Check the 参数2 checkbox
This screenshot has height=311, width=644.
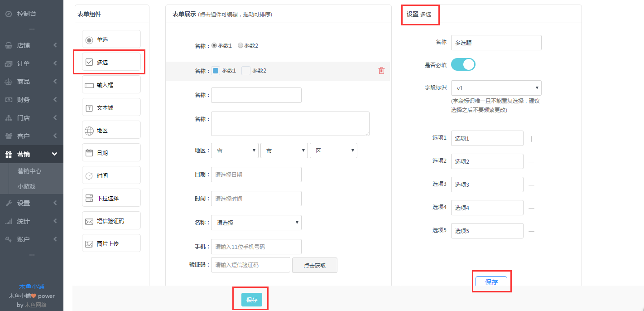pos(246,71)
